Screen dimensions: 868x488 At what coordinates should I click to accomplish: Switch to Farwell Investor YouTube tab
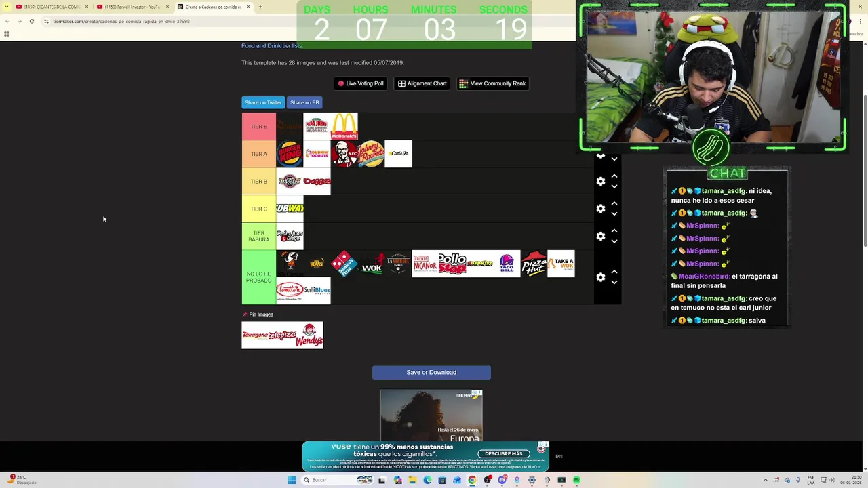click(x=133, y=7)
